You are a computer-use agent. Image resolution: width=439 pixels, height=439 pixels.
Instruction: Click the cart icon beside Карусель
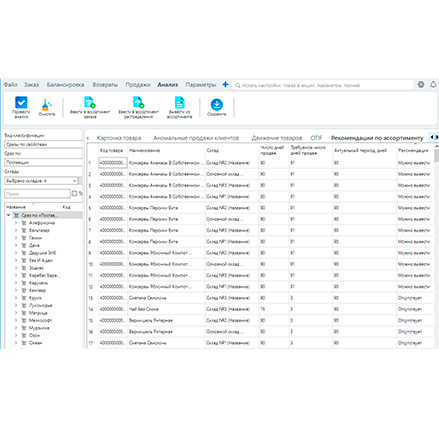click(x=24, y=283)
